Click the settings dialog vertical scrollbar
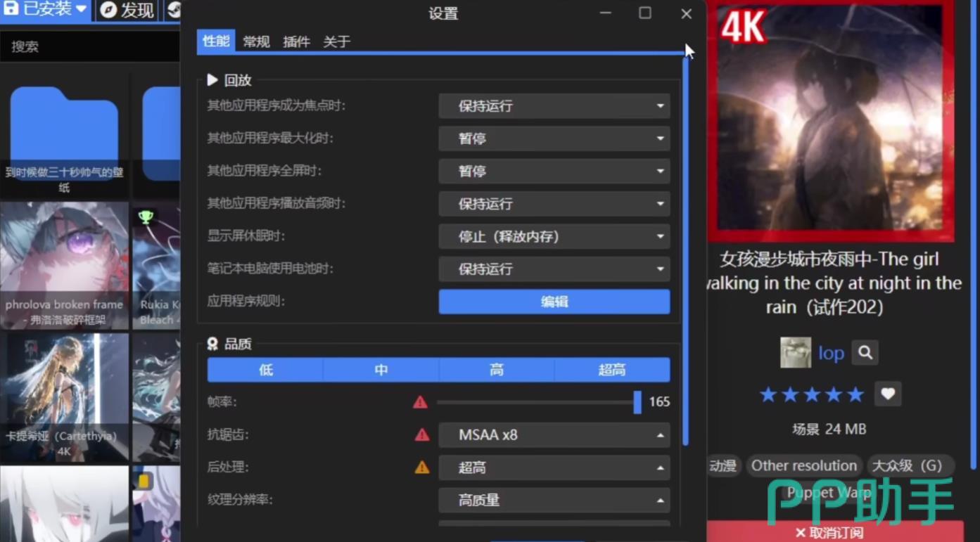This screenshot has height=542, width=980. pos(686,250)
